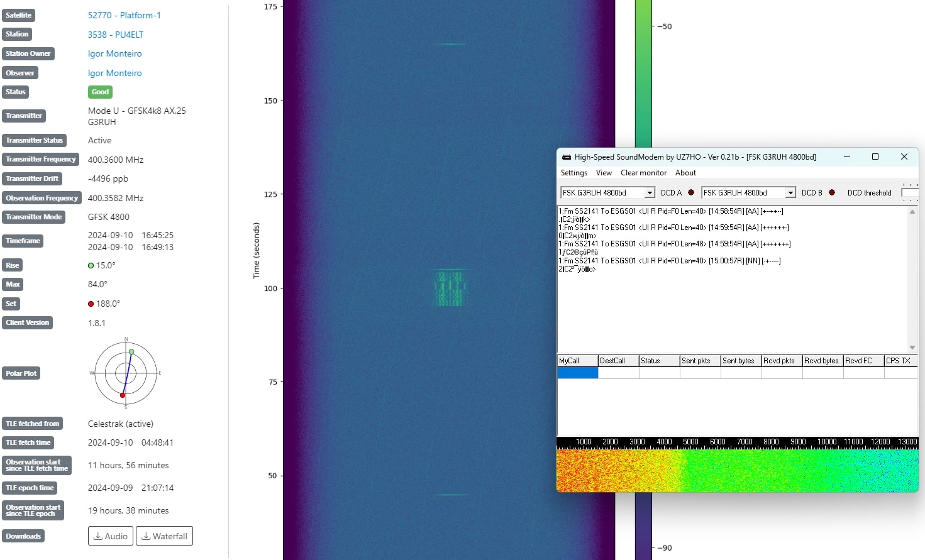Viewport: 925px width, 560px height.
Task: Click the SoundModem title bar app icon
Action: click(x=566, y=157)
